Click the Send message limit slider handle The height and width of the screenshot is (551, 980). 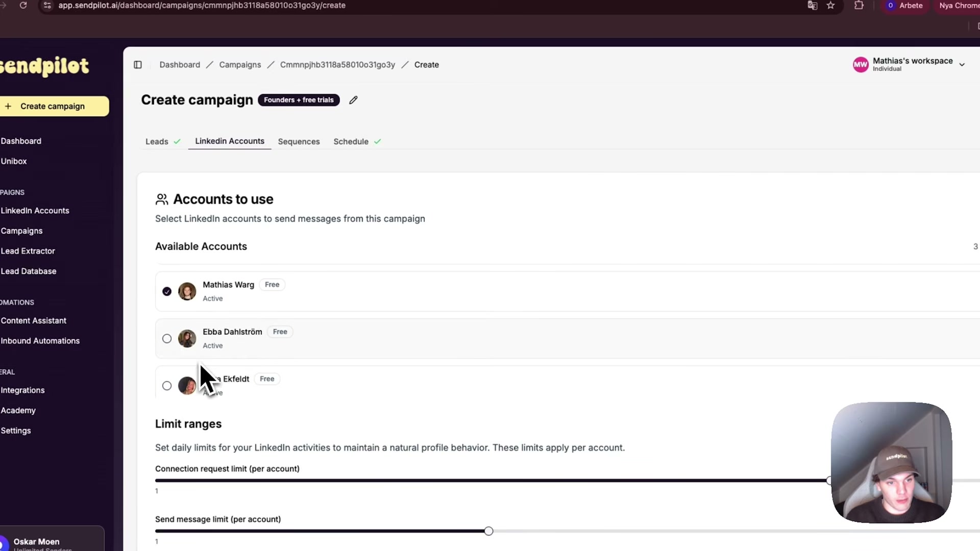pos(488,531)
